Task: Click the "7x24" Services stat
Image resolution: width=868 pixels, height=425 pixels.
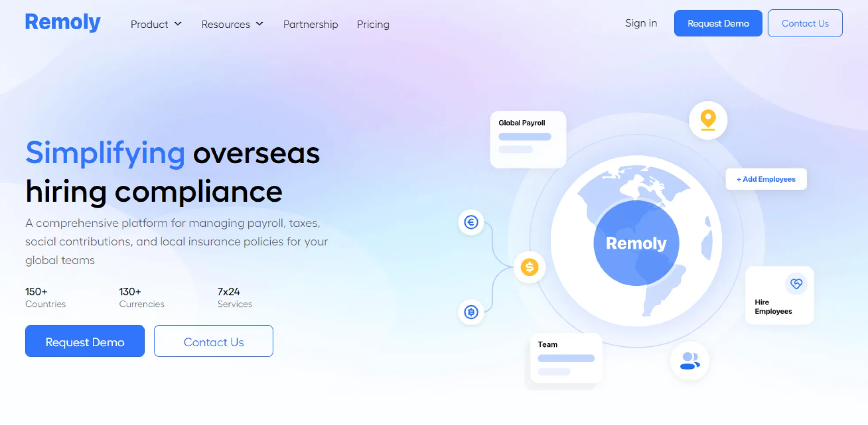Action: [234, 298]
